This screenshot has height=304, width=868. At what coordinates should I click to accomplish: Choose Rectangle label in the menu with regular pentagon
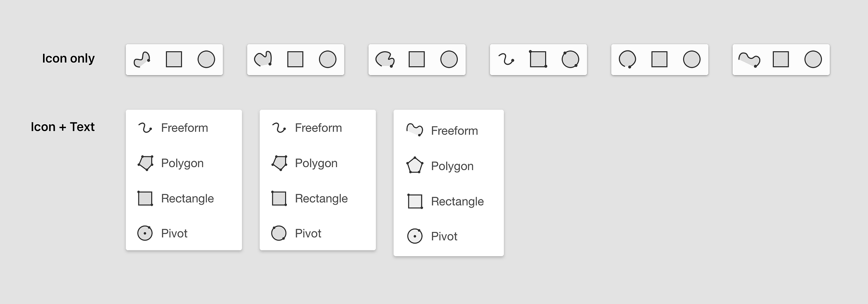[x=457, y=202]
